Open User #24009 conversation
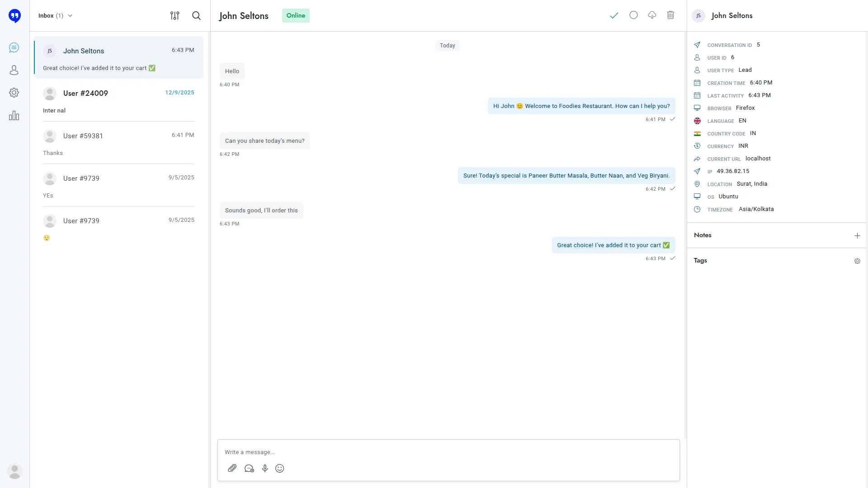The image size is (868, 488). coord(118,101)
